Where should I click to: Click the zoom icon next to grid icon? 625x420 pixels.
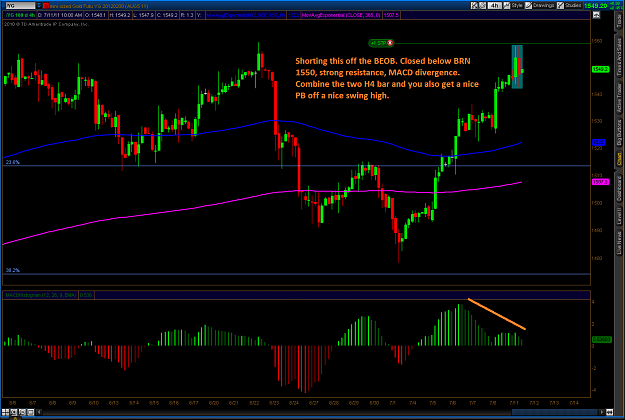point(14,412)
